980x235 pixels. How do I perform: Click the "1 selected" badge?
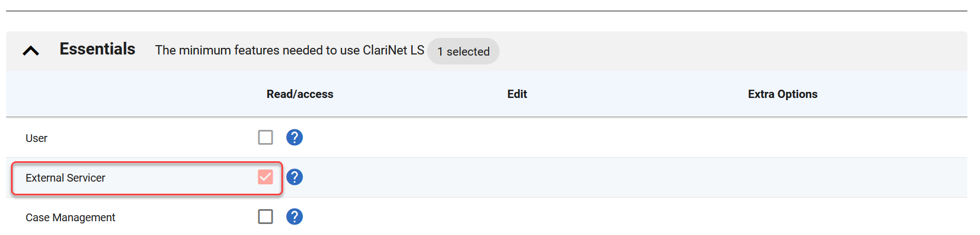coord(463,51)
